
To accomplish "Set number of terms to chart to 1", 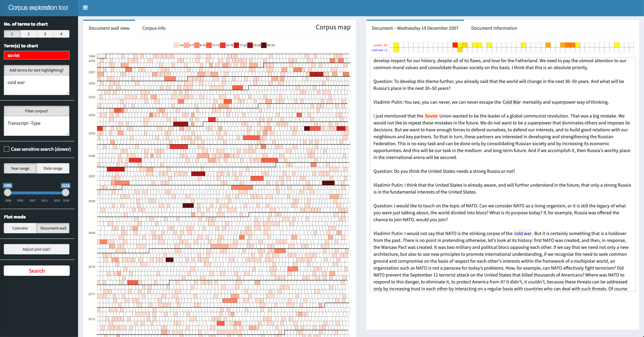I will click(12, 34).
